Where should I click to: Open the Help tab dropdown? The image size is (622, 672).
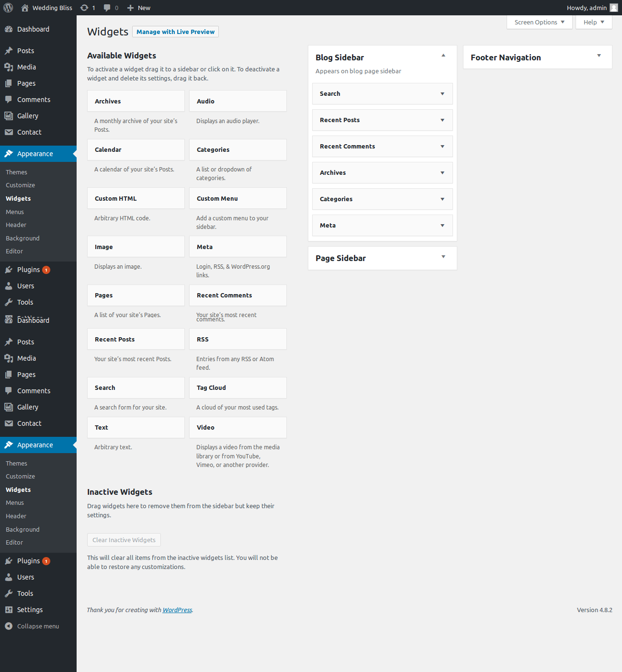(593, 22)
